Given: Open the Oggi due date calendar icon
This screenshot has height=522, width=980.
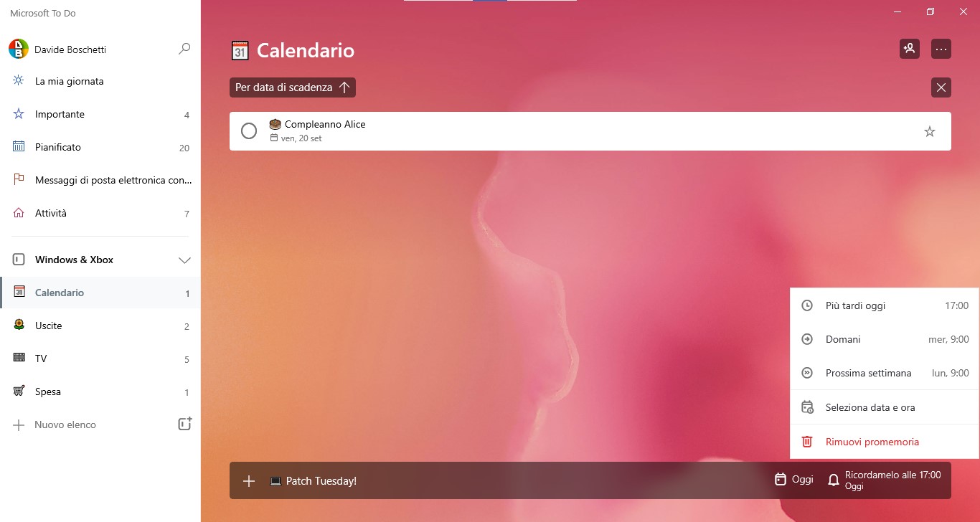Looking at the screenshot, I should tap(781, 480).
